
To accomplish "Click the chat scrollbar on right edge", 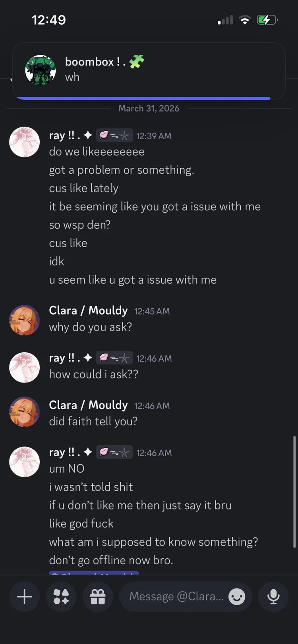I will (x=294, y=492).
